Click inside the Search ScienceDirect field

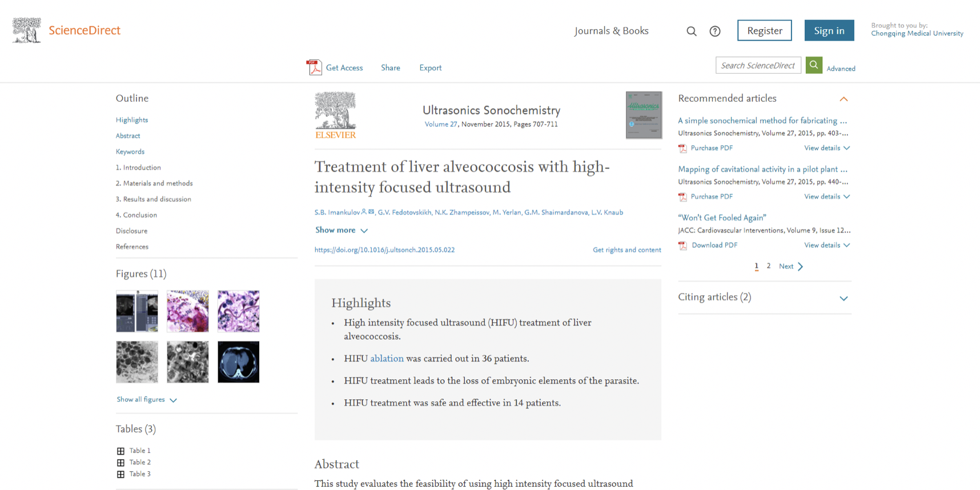(x=758, y=65)
